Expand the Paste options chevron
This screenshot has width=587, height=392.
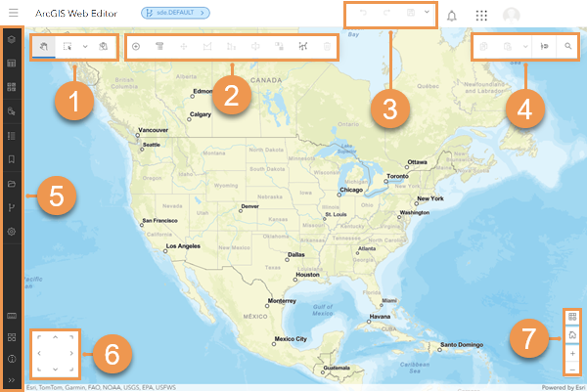click(x=525, y=46)
